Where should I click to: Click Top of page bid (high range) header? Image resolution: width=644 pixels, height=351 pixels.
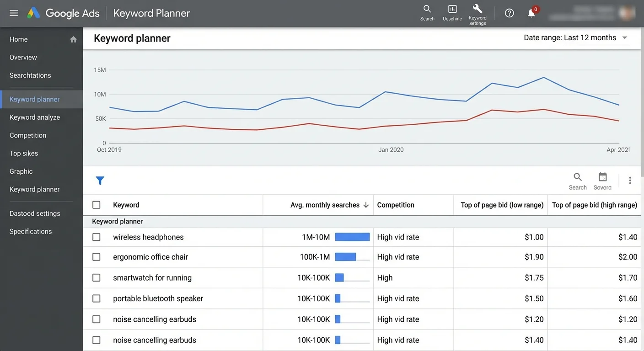(x=595, y=205)
